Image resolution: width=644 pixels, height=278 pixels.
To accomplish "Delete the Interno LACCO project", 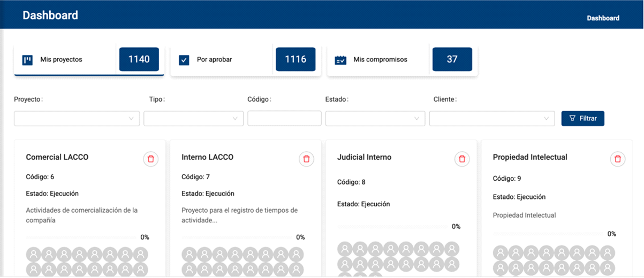I will (306, 159).
